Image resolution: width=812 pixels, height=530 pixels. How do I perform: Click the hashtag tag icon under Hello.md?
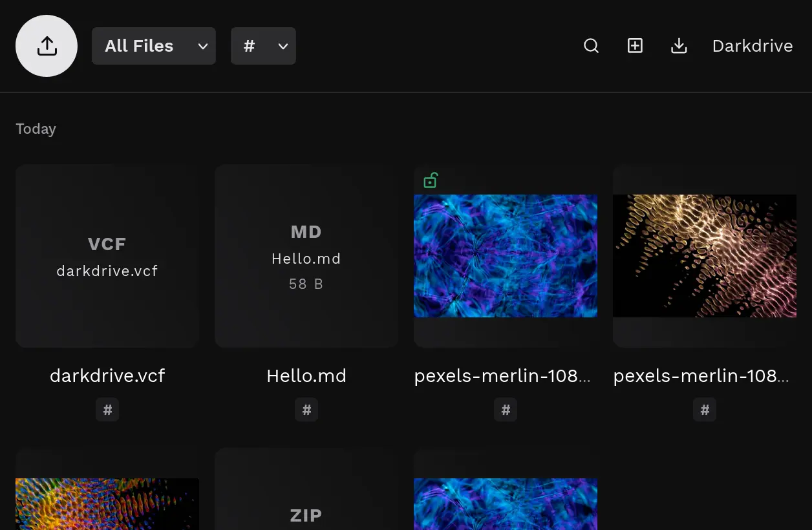pyautogui.click(x=306, y=409)
